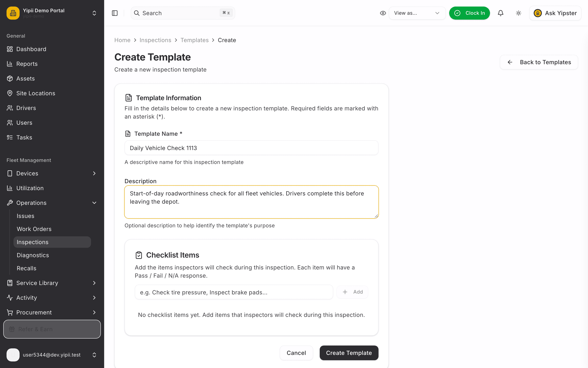
Task: Click the checklist item input field
Action: pos(234,292)
